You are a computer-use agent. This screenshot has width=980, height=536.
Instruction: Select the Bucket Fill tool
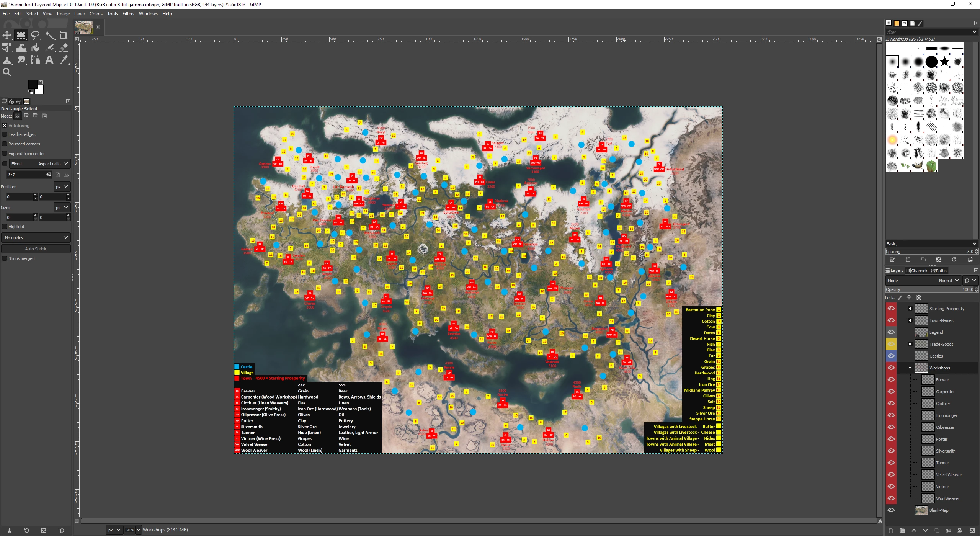point(36,47)
